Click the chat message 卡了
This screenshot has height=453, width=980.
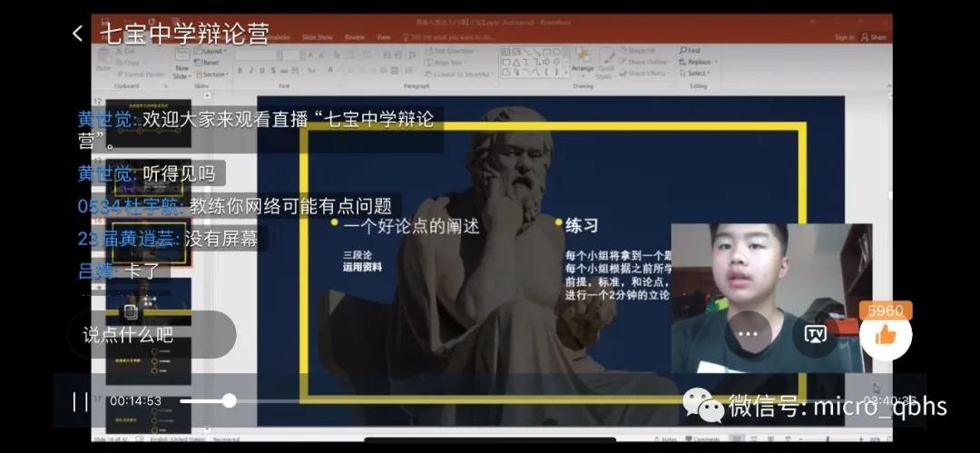point(143,271)
